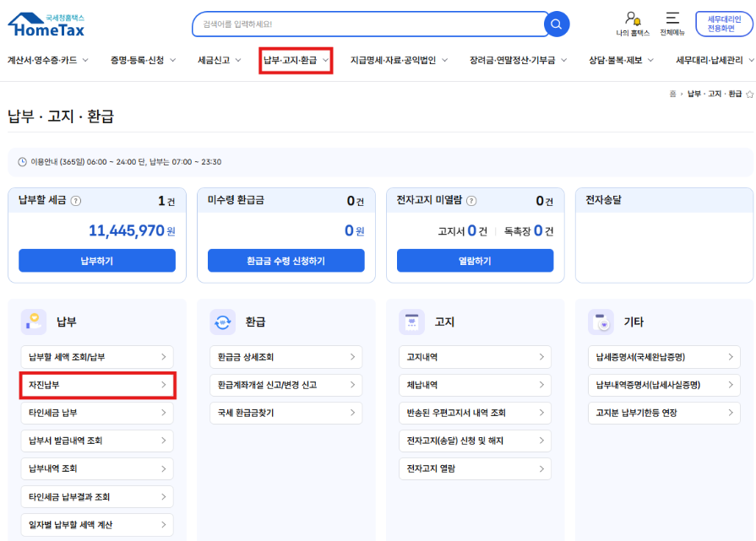Click help icon next to 전자고지 미열람
This screenshot has height=541, width=756.
471,201
